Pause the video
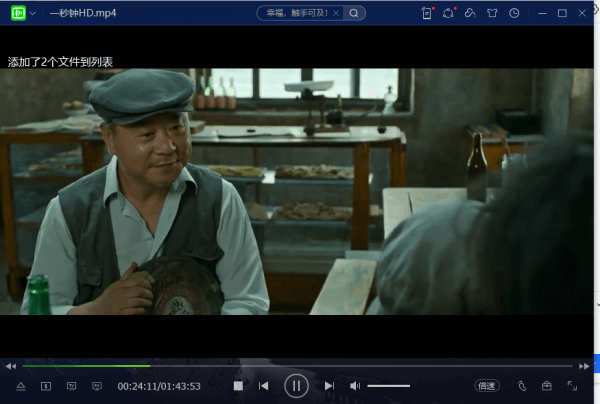600x404 pixels. (x=296, y=386)
